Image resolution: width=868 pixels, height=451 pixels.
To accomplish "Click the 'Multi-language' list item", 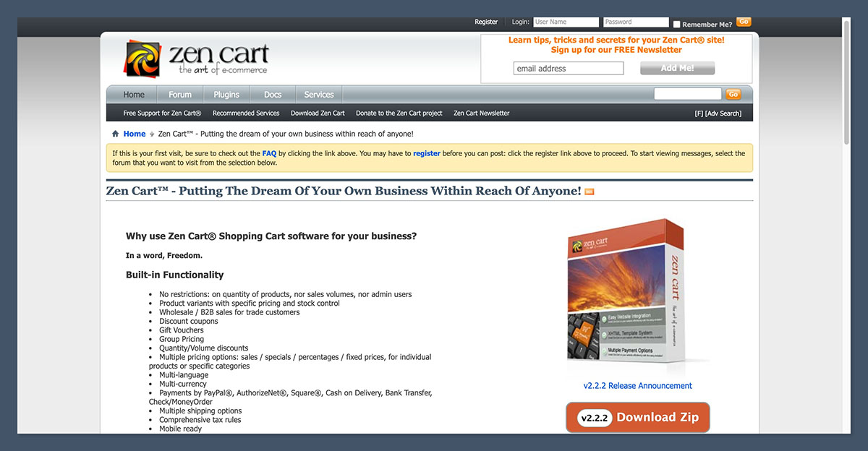I will point(184,375).
